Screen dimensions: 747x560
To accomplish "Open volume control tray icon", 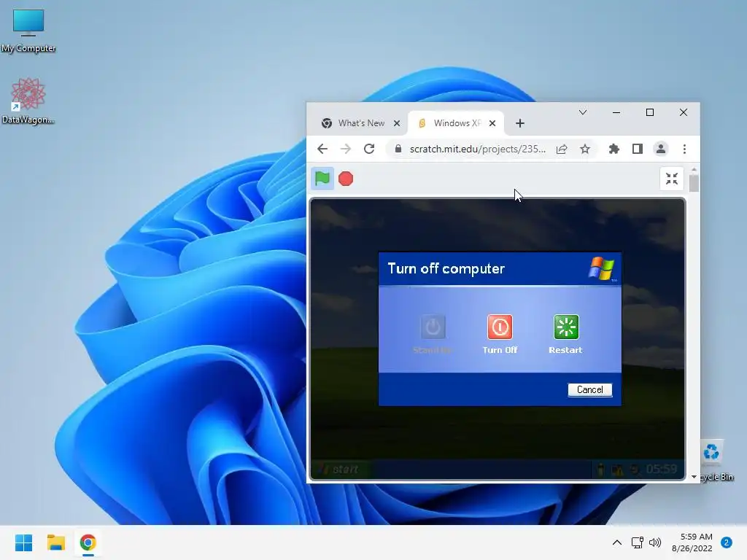I will (656, 542).
